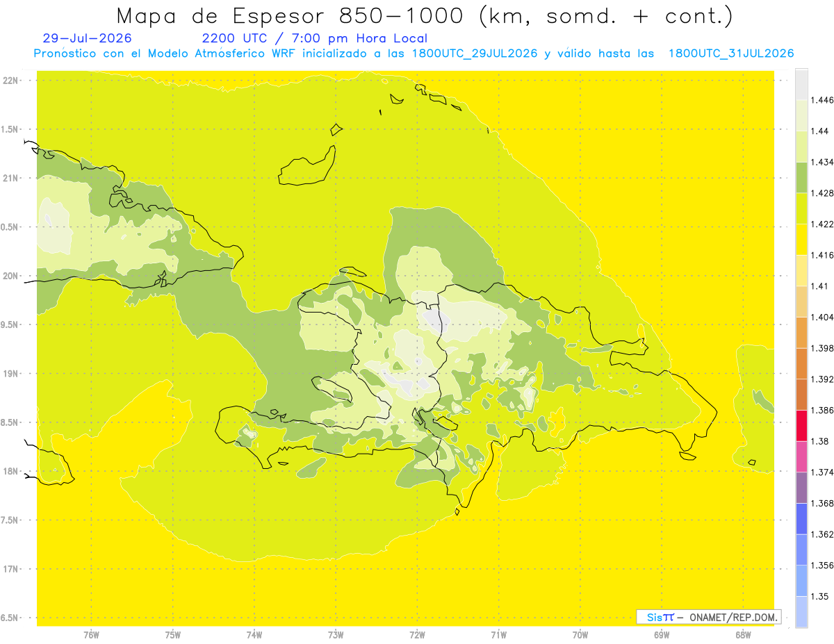
Task: Select the purple colorbar segment between 1.368 and 1.374
Action: click(801, 488)
